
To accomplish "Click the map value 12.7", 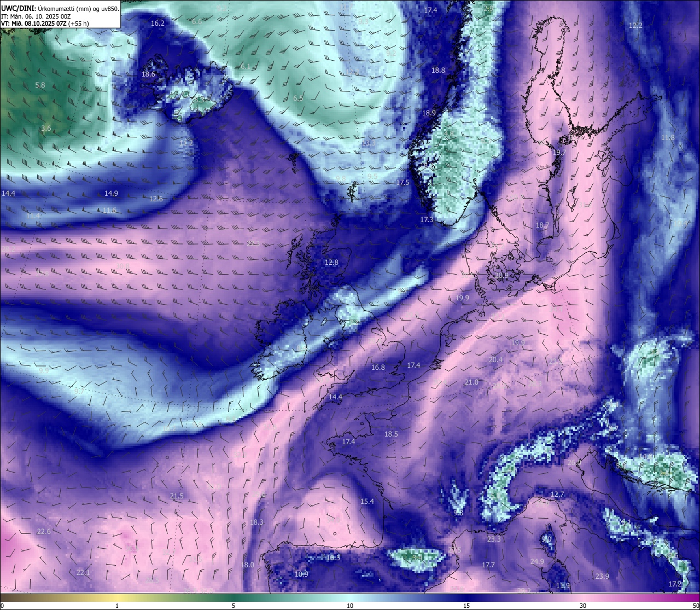I will (557, 494).
